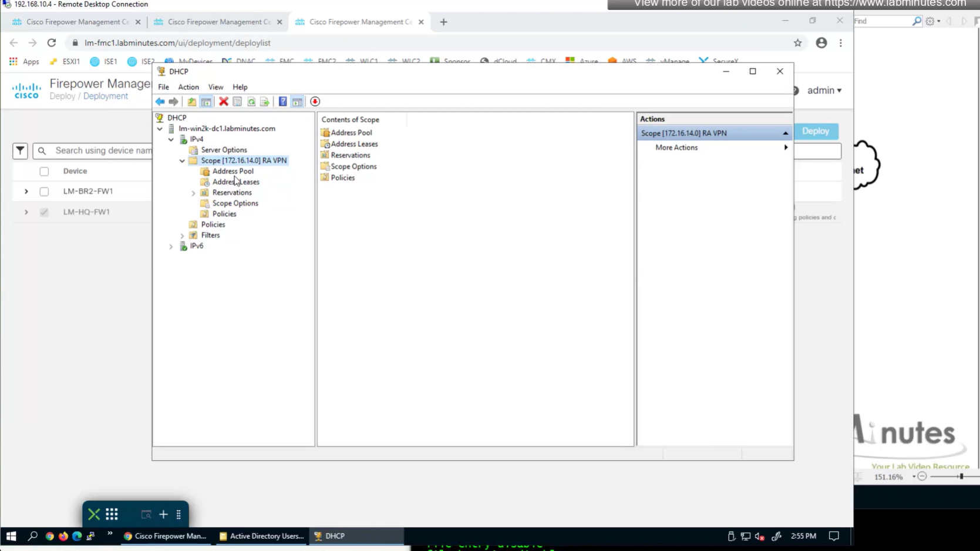Image resolution: width=980 pixels, height=551 pixels.
Task: Select Address Leases in Contents of Scope
Action: point(354,144)
